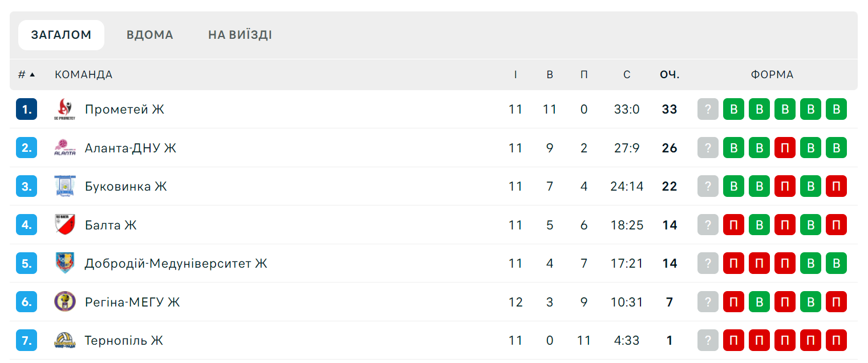This screenshot has width=868, height=363.
Task: Click the gray question mark in Прометей Ж form
Action: coord(708,109)
